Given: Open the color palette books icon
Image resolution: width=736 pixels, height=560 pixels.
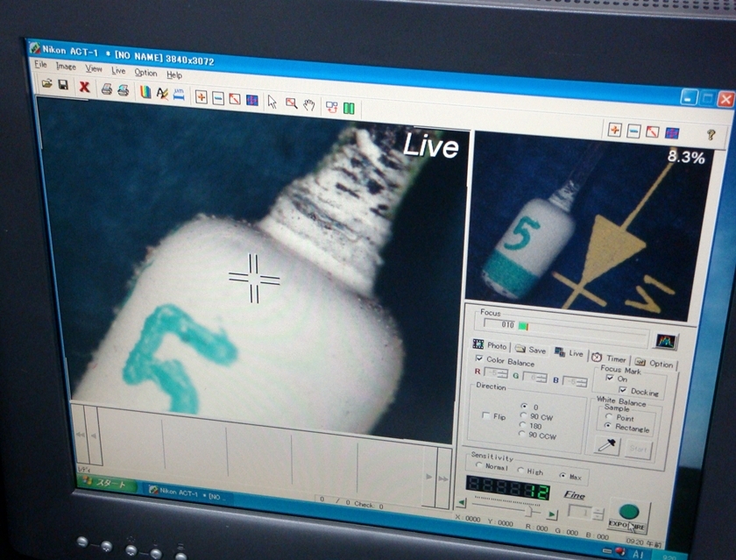Looking at the screenshot, I should [145, 91].
